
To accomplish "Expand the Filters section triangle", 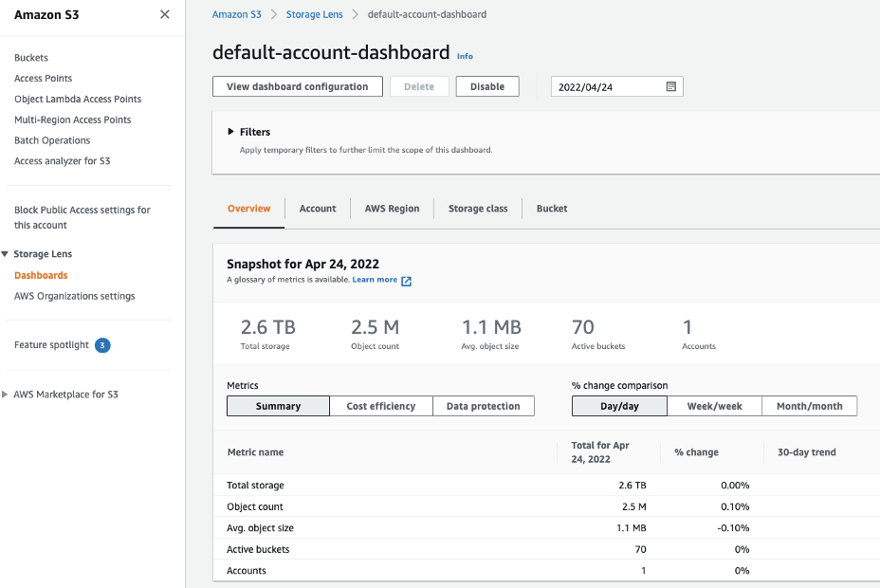I will tap(230, 132).
